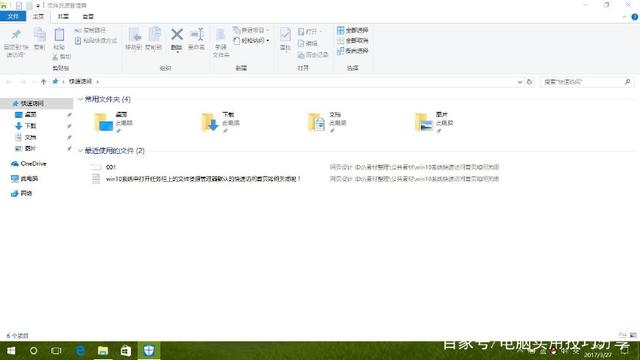Click the 快速访问 breadcrumb in the address bar

[80, 82]
